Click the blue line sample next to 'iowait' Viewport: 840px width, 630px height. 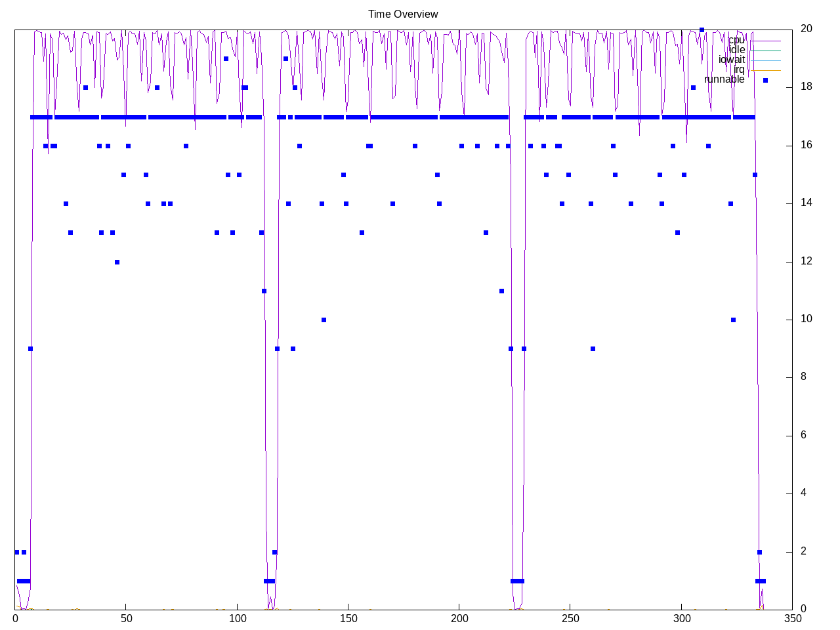tap(765, 60)
